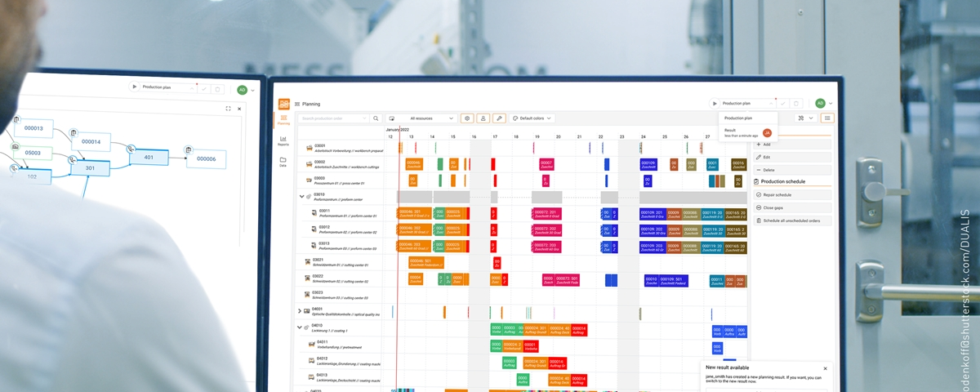980x392 pixels.
Task: Open the fullscreen view of the flow diagram
Action: 228,109
